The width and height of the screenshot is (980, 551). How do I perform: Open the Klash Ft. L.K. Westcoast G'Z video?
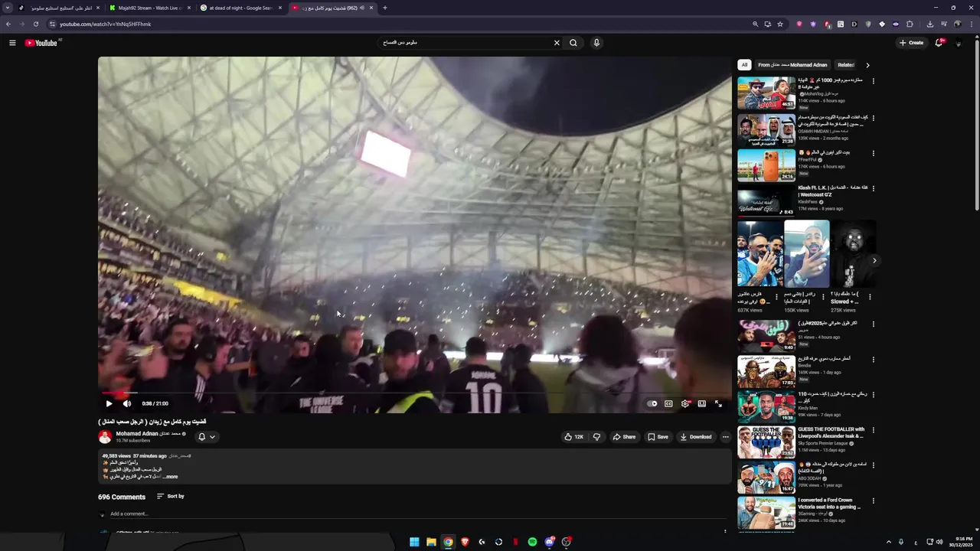[766, 201]
